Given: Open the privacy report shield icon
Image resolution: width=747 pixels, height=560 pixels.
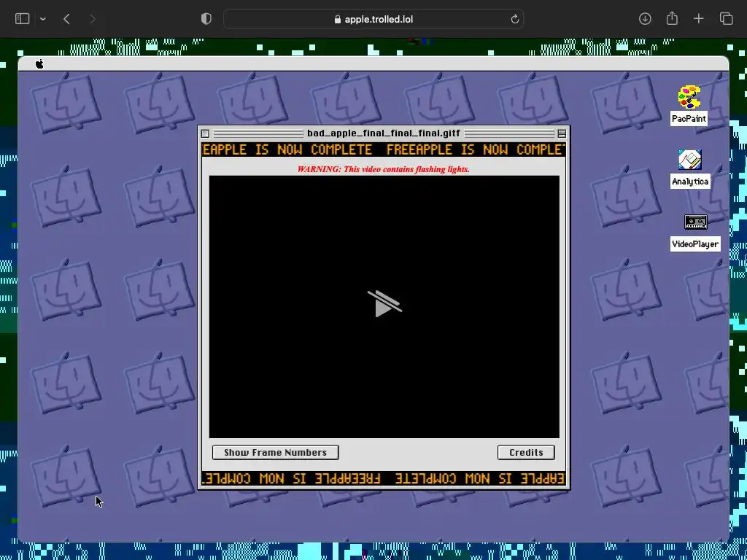Looking at the screenshot, I should (206, 19).
